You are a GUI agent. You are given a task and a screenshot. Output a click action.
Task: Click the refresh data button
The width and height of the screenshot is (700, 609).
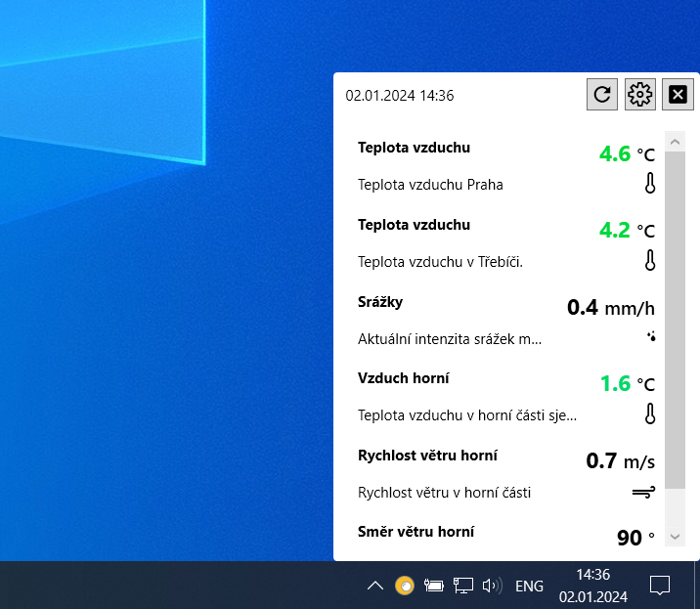[x=602, y=95]
